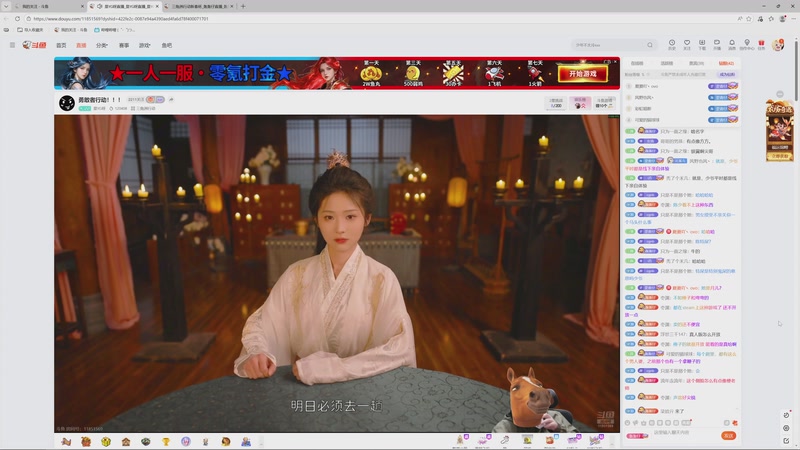
Task: Open the user avatar profile menu
Action: tap(778, 45)
